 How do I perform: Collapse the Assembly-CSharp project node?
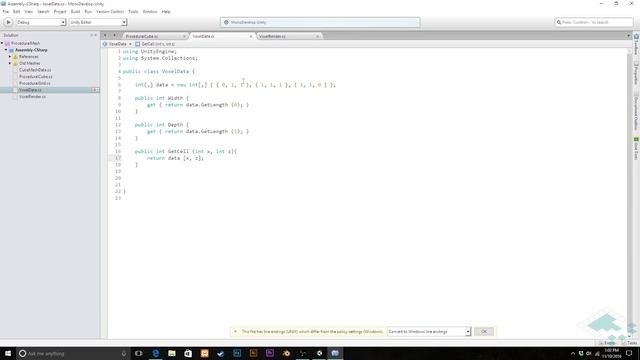[6, 50]
